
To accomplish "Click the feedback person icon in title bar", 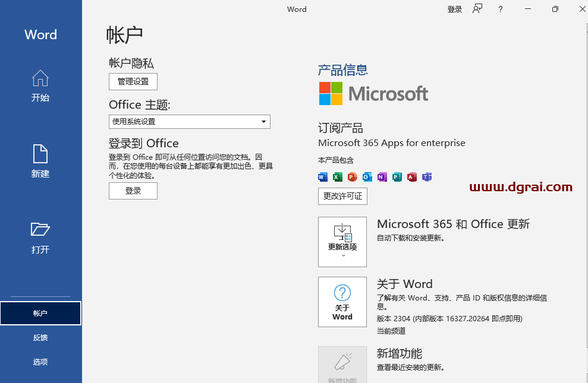I will tap(477, 9).
